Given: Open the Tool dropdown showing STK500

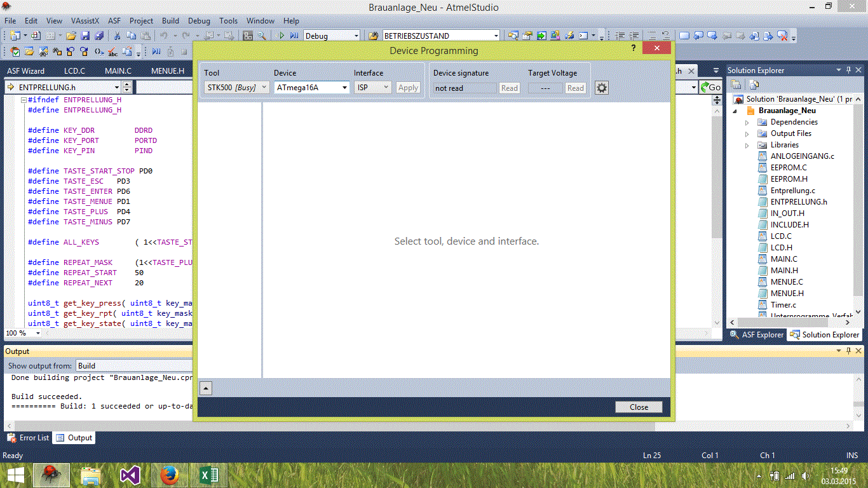Looking at the screenshot, I should point(236,88).
